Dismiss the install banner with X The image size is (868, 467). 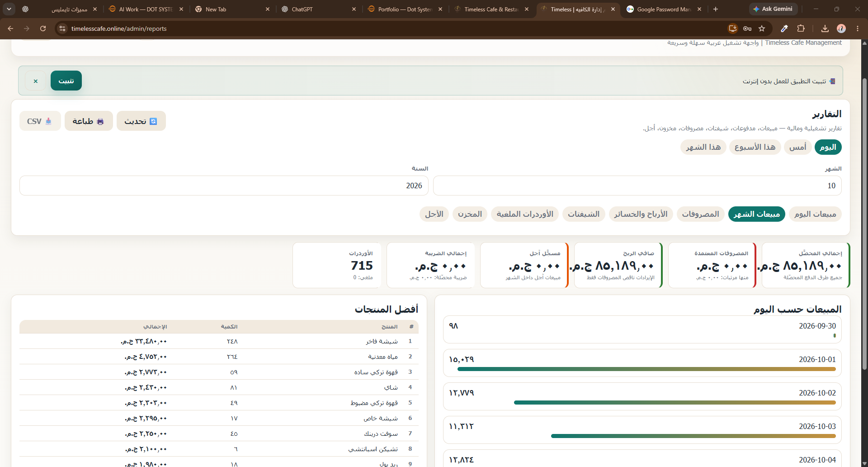pos(35,81)
